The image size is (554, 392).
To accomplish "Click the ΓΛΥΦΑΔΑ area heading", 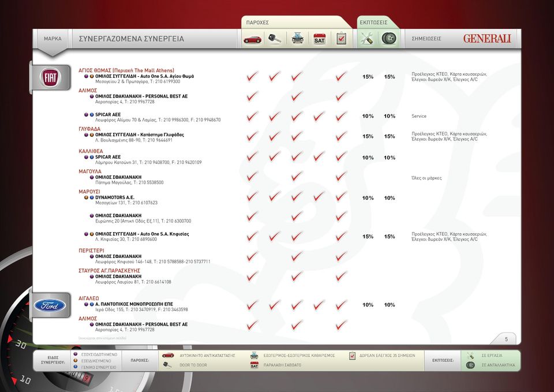I will 89,129.
